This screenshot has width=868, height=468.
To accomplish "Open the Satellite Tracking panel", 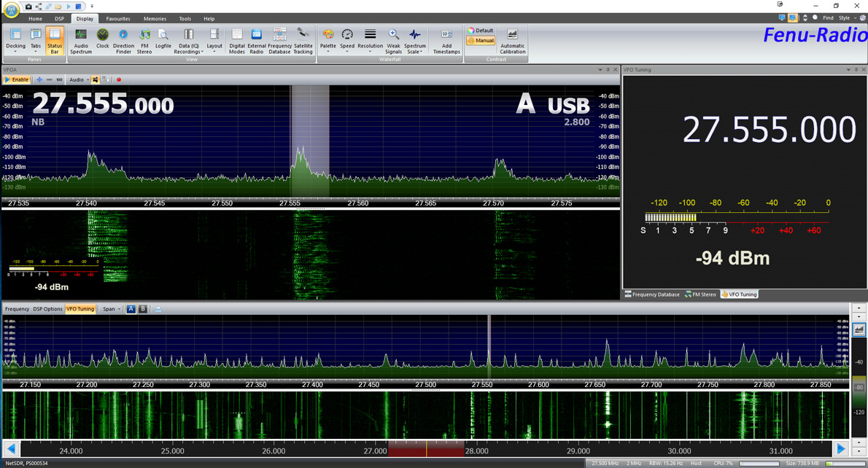I will 303,40.
